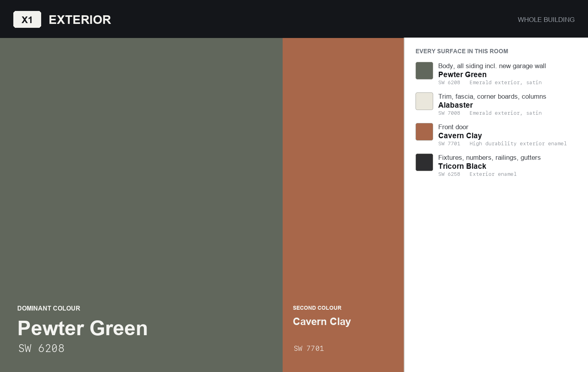Click the 'SECOND COLOUR' label

(x=317, y=308)
